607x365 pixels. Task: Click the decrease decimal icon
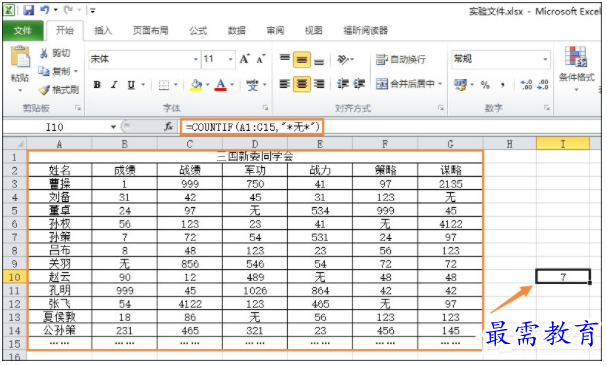[x=543, y=84]
